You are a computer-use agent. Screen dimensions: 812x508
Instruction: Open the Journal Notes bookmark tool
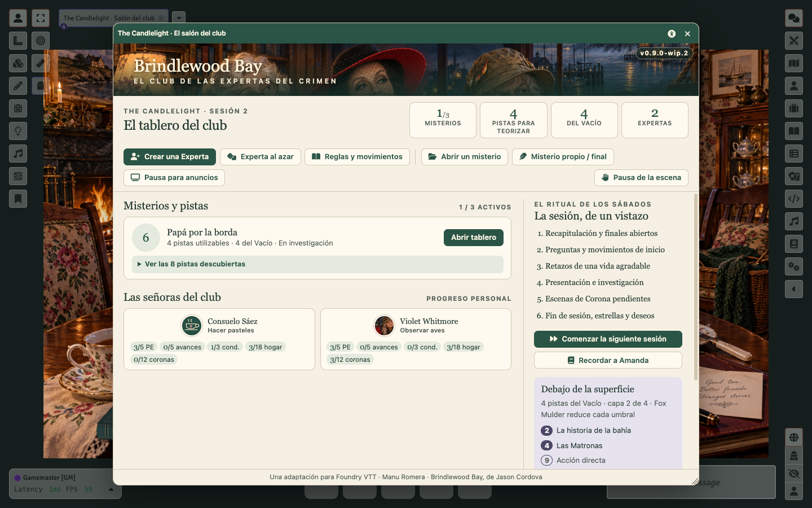pos(18,199)
